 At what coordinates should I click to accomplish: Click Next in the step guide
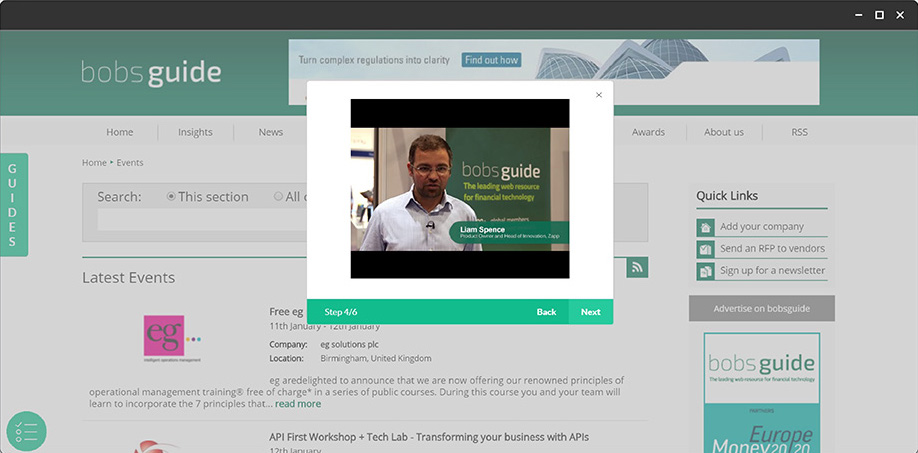591,312
